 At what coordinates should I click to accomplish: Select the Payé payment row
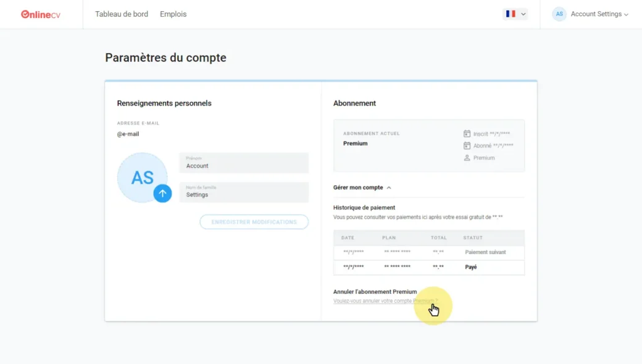click(428, 267)
